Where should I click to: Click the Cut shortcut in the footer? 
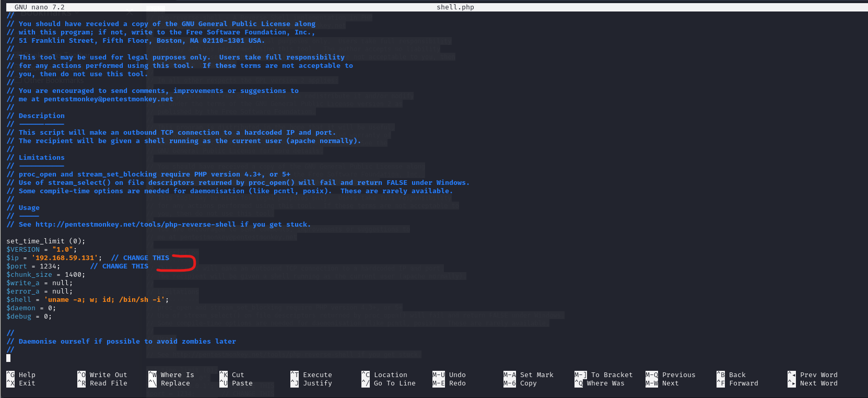click(x=232, y=375)
